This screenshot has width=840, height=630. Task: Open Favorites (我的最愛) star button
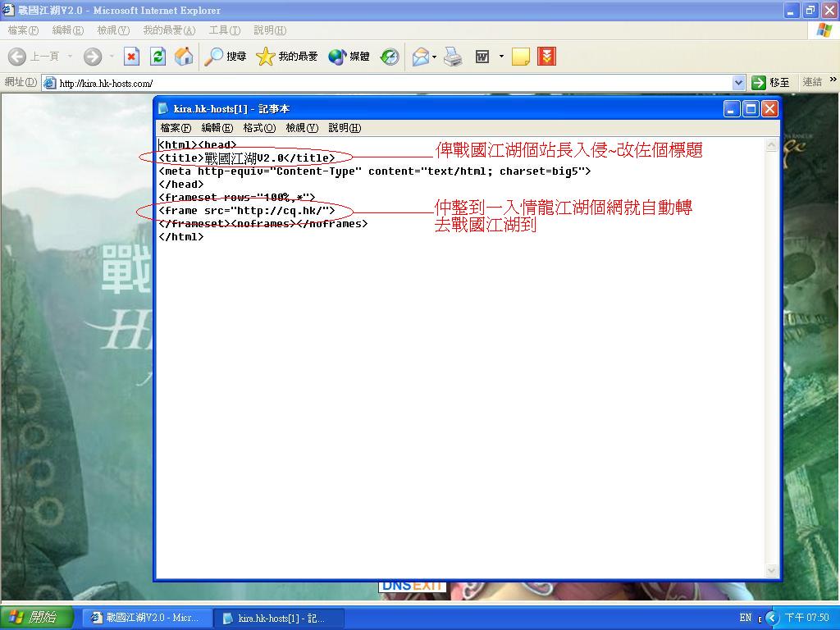tap(286, 57)
